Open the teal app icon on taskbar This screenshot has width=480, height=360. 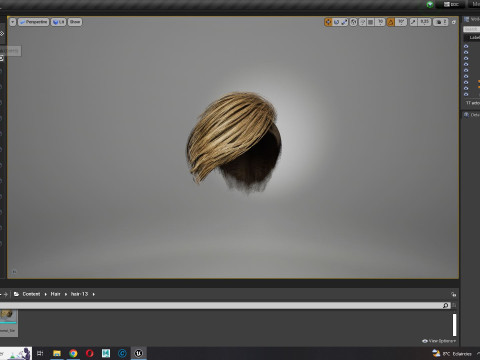(x=106, y=353)
